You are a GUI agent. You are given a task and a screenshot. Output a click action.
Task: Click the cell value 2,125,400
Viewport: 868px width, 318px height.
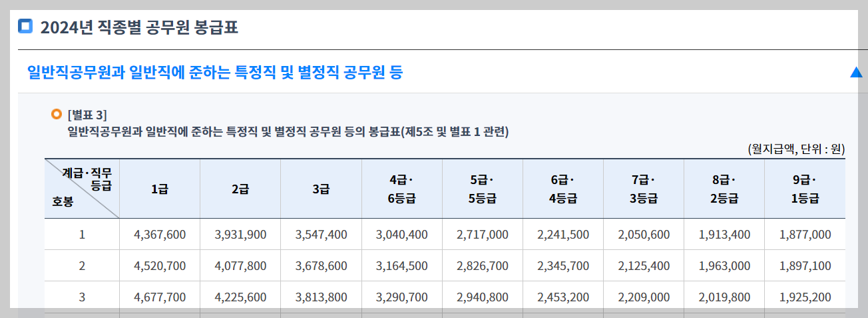(x=644, y=266)
